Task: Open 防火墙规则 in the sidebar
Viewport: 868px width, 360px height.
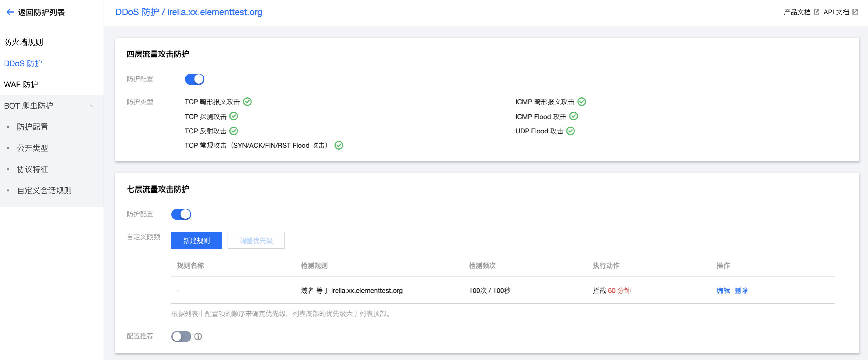Action: (24, 42)
